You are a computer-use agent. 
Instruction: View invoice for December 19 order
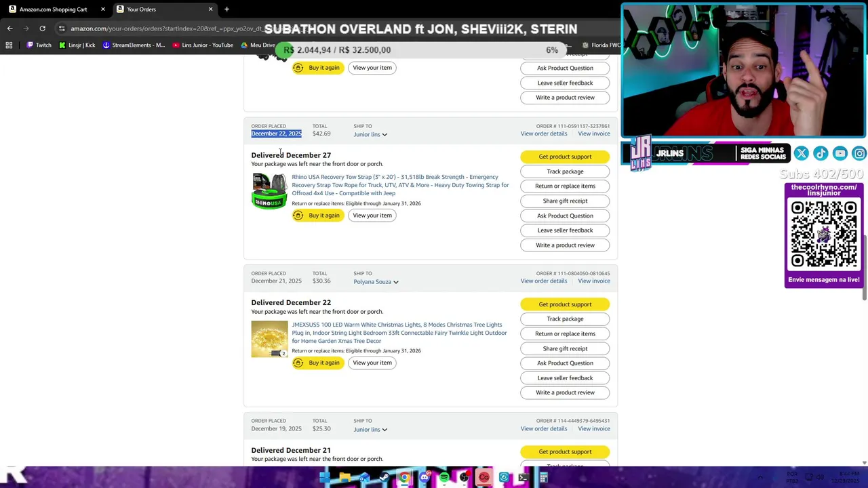coord(594,429)
